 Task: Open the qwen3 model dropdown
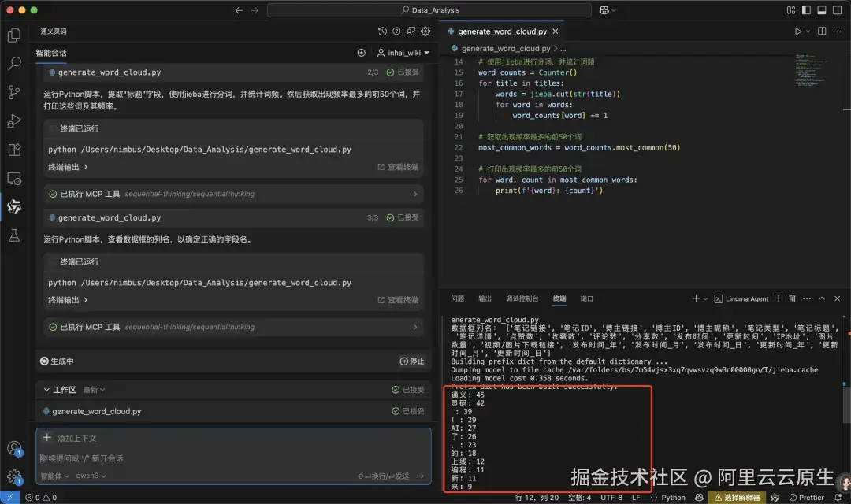coord(91,476)
